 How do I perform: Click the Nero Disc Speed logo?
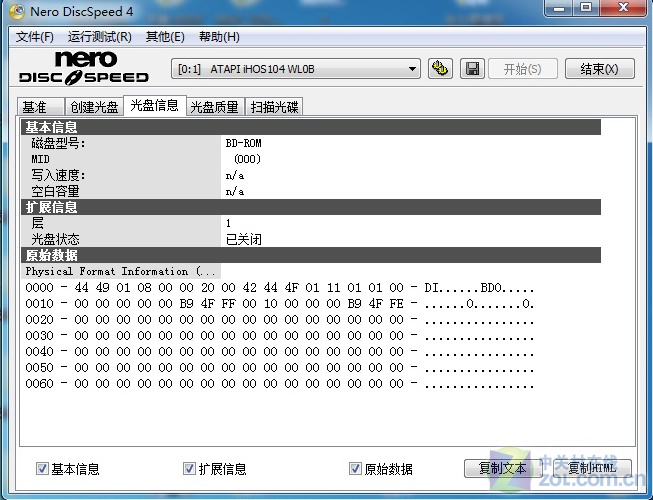[84, 68]
